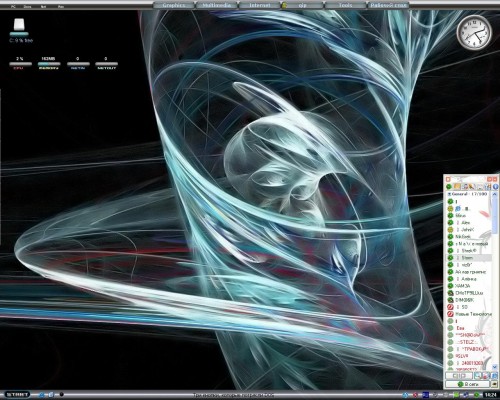The image size is (500, 400).
Task: Click the START button
Action: pos(17,395)
